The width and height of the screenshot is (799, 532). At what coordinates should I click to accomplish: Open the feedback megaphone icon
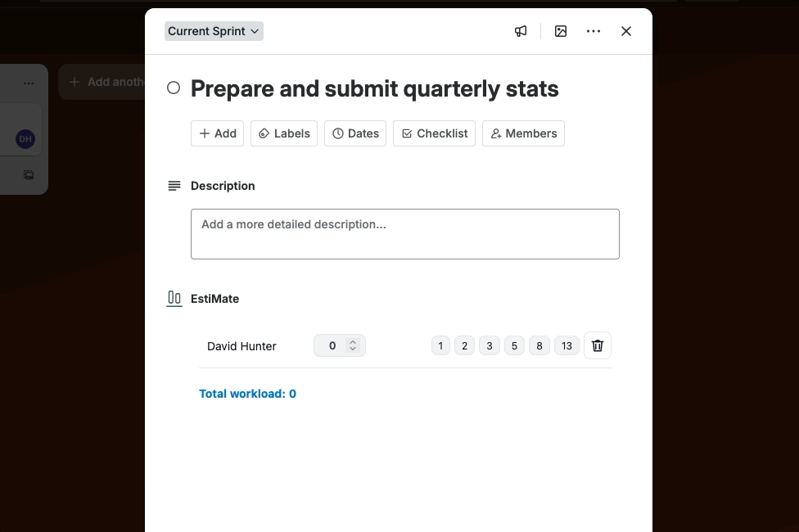point(521,31)
